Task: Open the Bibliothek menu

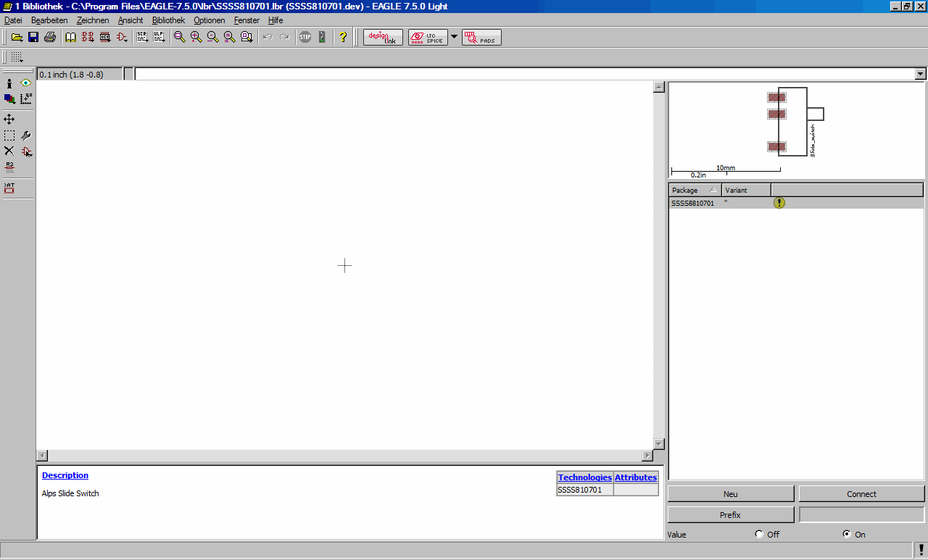Action: pos(168,20)
